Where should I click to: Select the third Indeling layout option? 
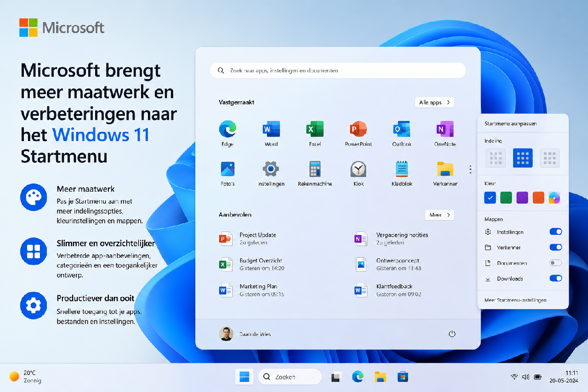(x=550, y=158)
